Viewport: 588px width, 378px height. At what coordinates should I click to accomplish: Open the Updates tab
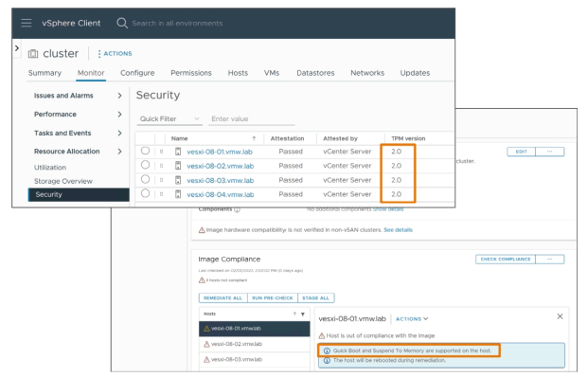point(415,73)
